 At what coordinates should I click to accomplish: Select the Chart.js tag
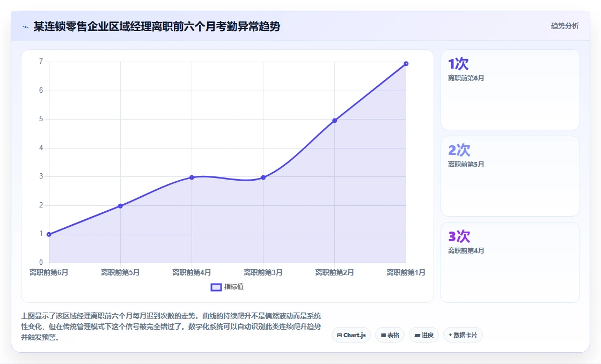[x=351, y=335]
